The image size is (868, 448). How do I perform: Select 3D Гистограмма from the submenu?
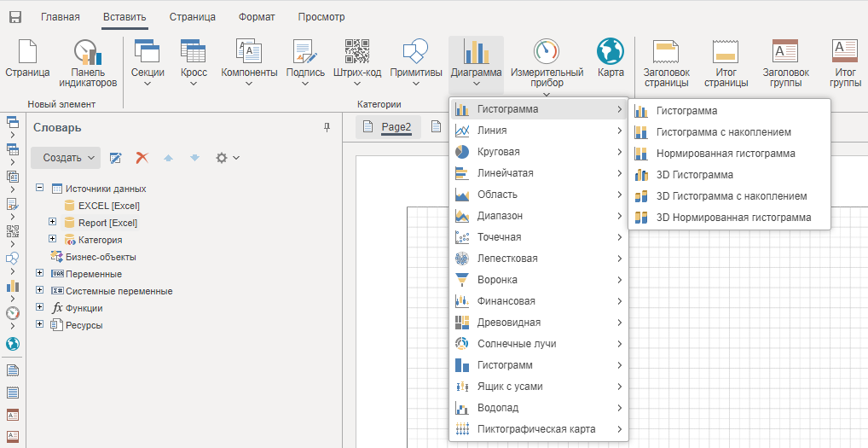click(694, 175)
